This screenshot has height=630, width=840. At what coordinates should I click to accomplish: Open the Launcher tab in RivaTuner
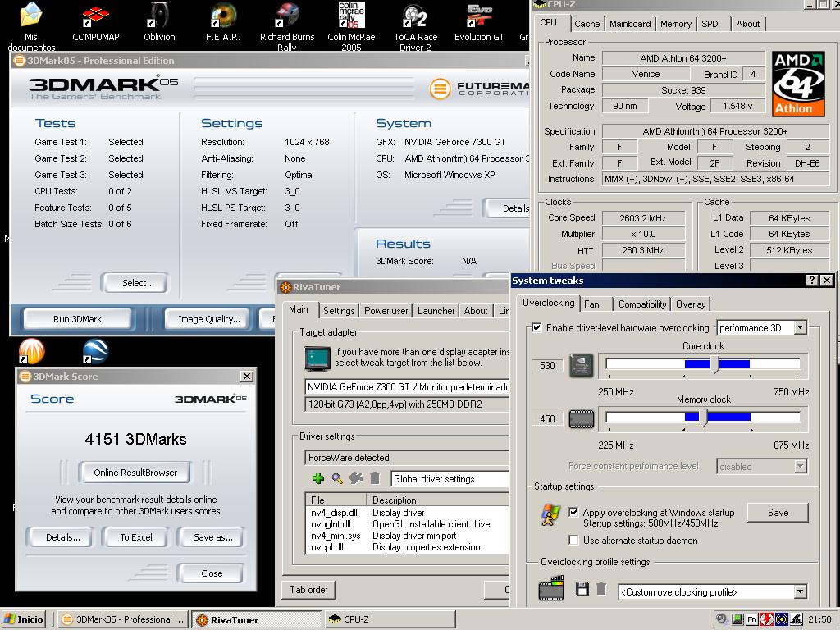pyautogui.click(x=436, y=311)
